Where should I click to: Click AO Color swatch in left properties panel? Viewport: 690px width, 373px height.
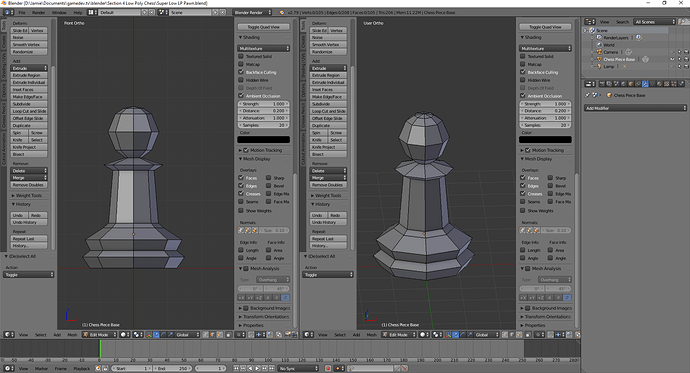pyautogui.click(x=264, y=139)
